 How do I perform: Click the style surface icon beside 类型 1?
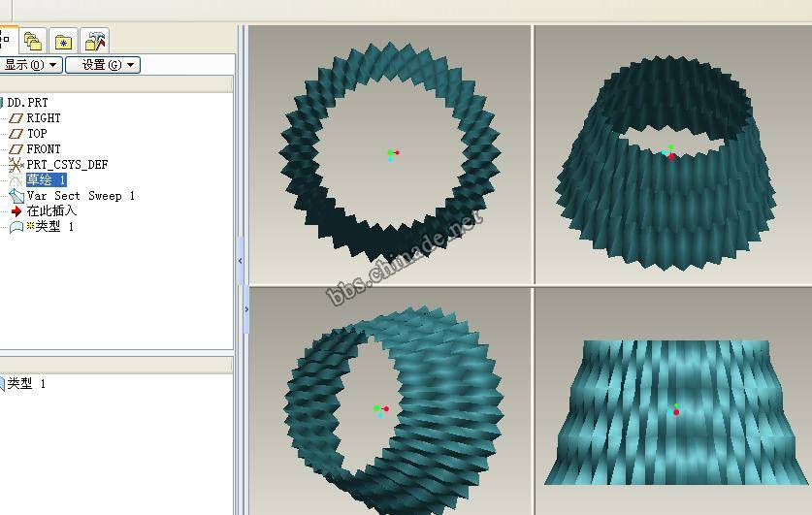coord(16,227)
